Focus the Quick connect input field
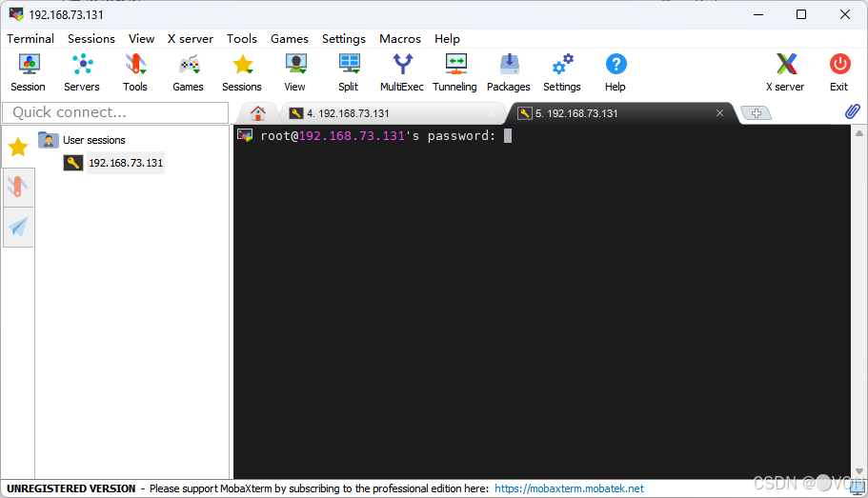868x498 pixels. [115, 113]
